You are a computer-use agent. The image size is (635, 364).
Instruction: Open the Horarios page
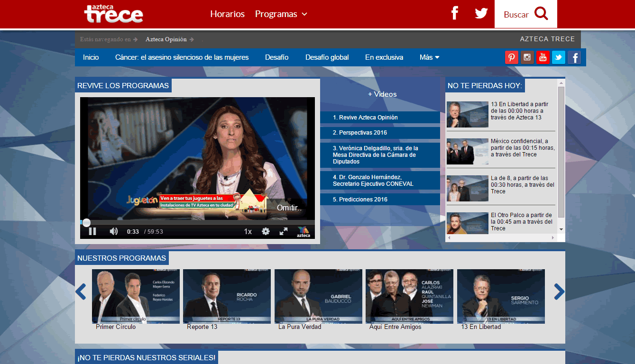pyautogui.click(x=228, y=14)
